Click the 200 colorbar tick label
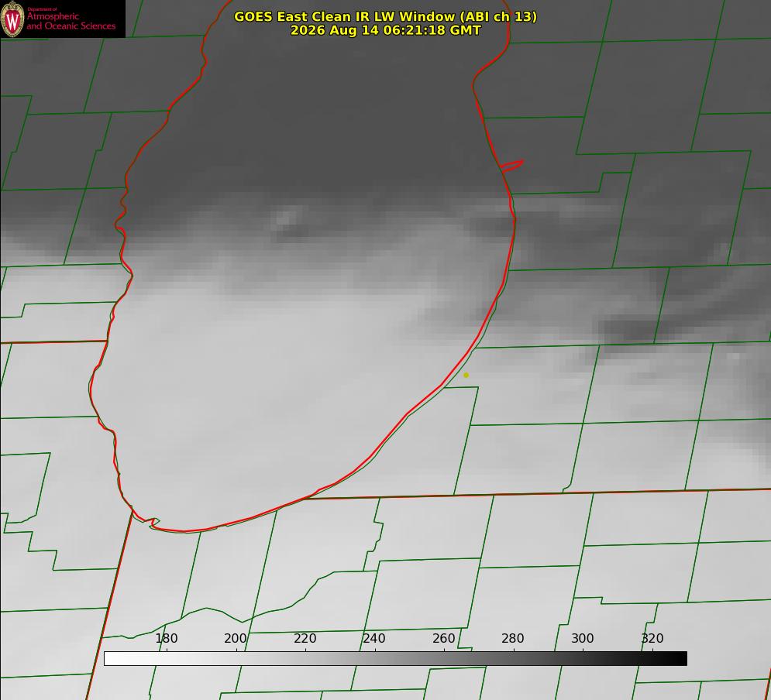 coord(236,638)
